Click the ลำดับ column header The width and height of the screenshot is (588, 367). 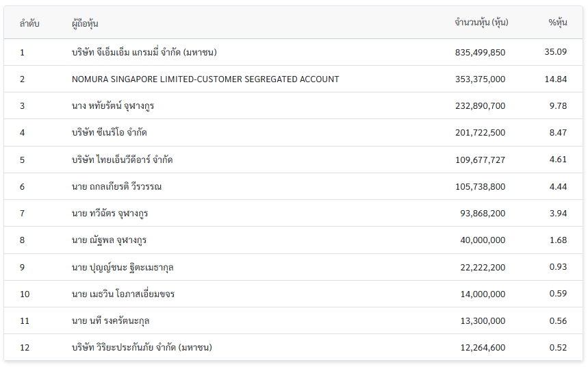[29, 23]
